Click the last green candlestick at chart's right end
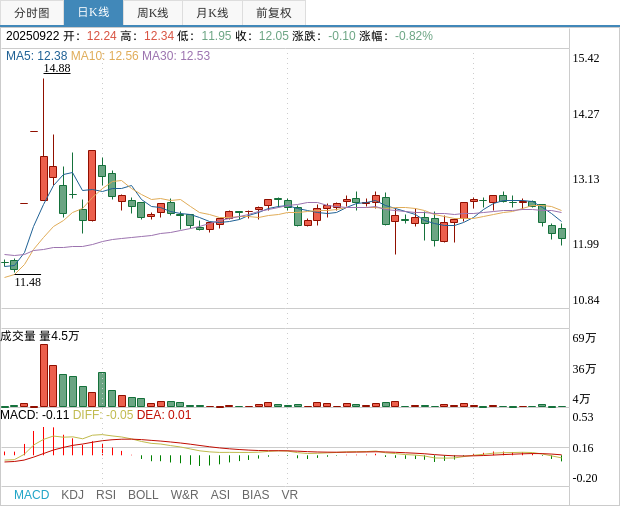The height and width of the screenshot is (506, 620). coord(562,233)
